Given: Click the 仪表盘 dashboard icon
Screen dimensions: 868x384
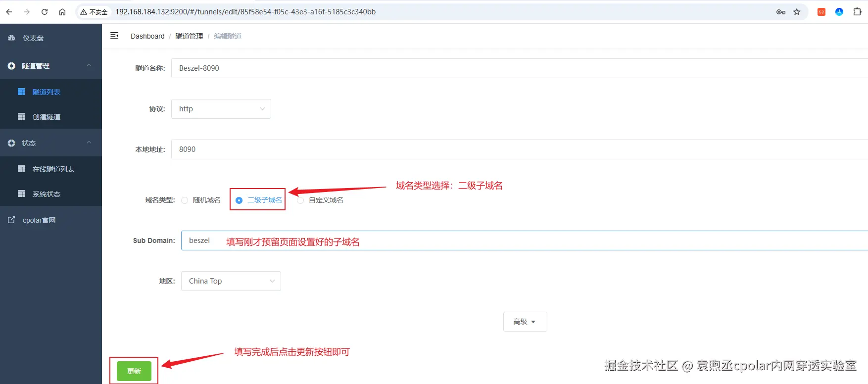Looking at the screenshot, I should 11,38.
